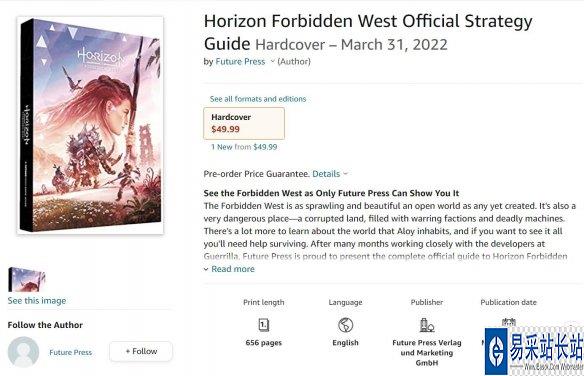Open the Future Press byline link
Viewport: 584px width, 376px height.
pos(240,61)
